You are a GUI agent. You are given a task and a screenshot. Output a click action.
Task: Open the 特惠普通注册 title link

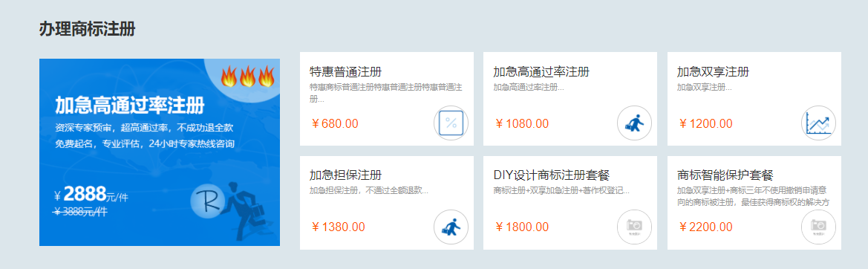coord(345,72)
